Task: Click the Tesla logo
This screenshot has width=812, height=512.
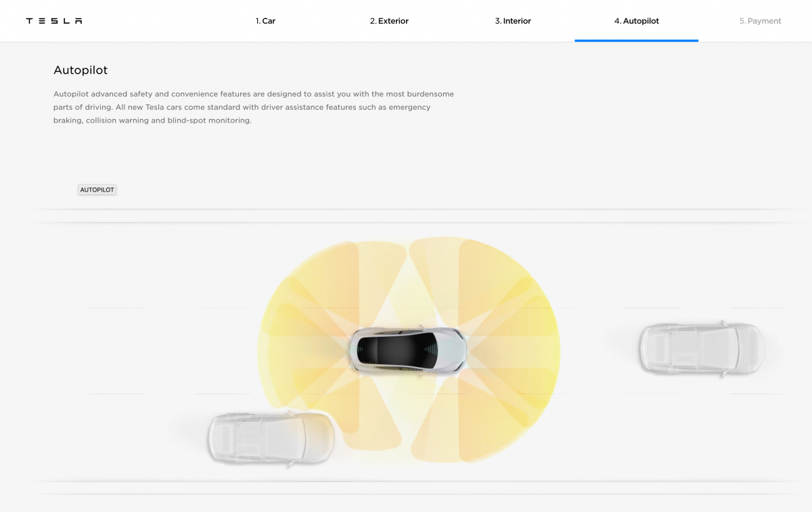Action: (54, 21)
